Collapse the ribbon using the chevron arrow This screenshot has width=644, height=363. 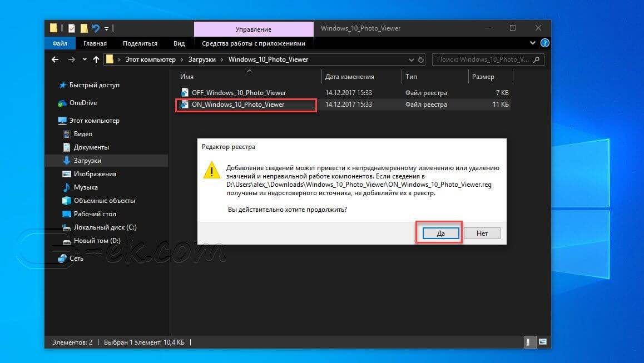(532, 43)
